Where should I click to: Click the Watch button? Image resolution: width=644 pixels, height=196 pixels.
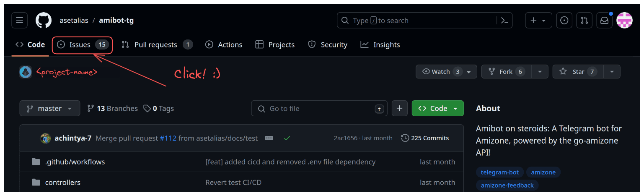click(446, 72)
